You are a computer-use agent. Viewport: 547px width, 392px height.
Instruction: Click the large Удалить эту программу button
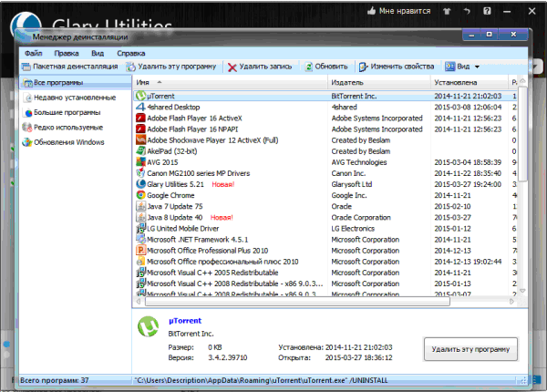[x=471, y=349]
